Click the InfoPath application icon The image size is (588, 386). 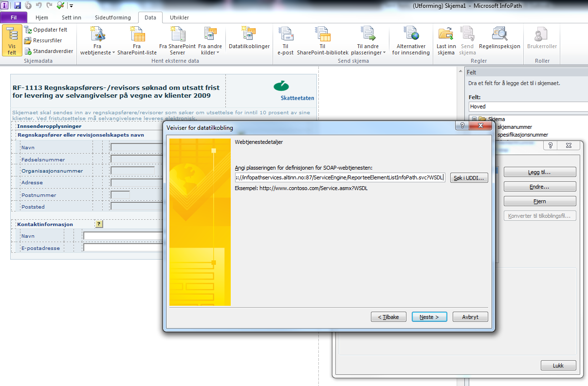(x=5, y=5)
